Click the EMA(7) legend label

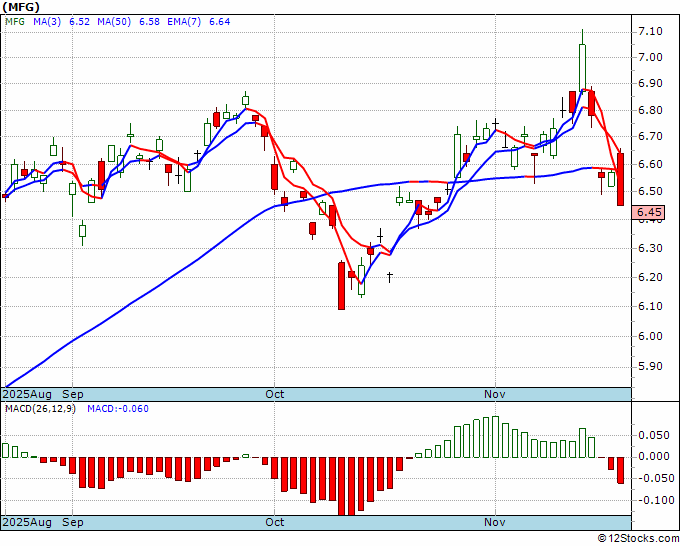[184, 22]
